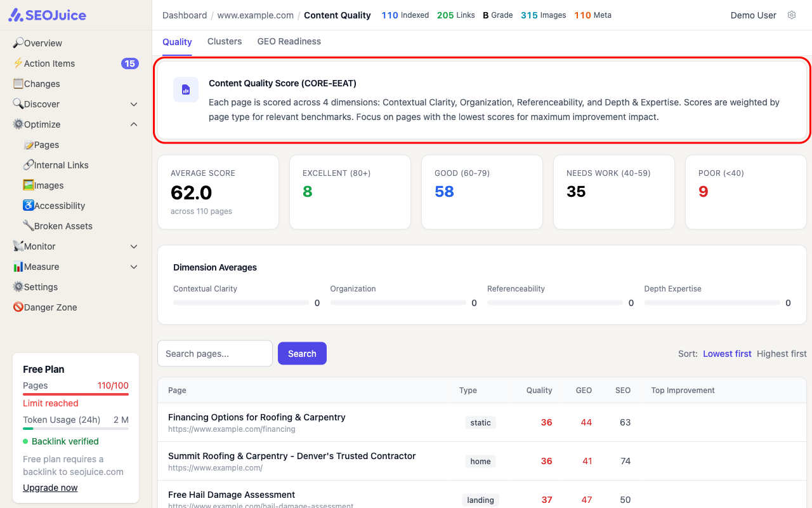Click the Monitor satellite icon
This screenshot has height=508, width=812.
tap(18, 246)
